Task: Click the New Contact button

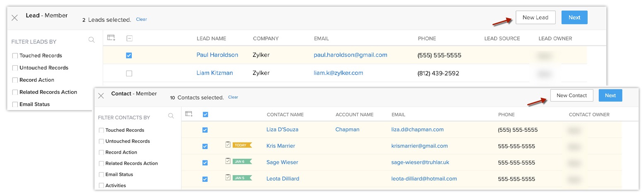Action: click(x=572, y=95)
